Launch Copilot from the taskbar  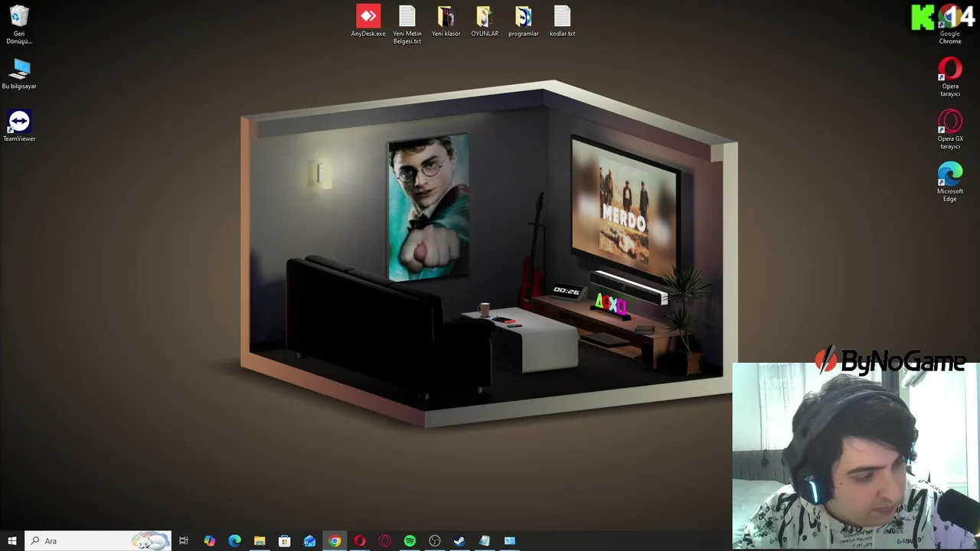click(x=209, y=541)
